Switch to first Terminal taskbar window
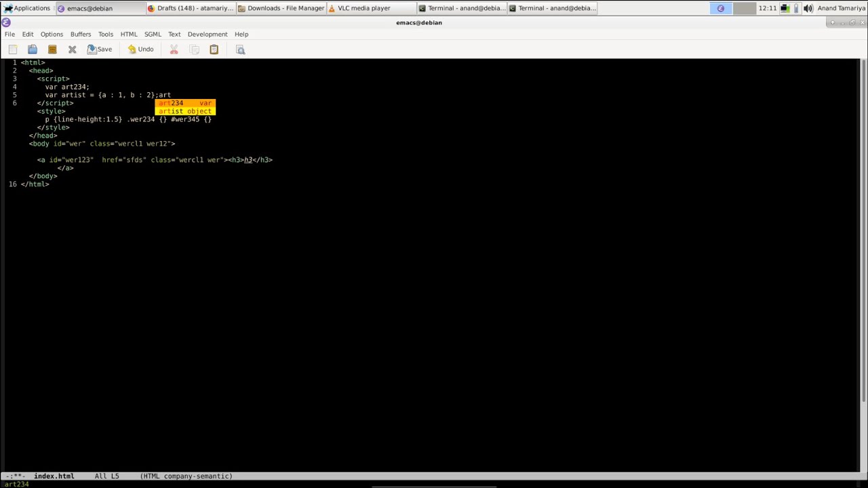This screenshot has width=868, height=488. [x=462, y=8]
